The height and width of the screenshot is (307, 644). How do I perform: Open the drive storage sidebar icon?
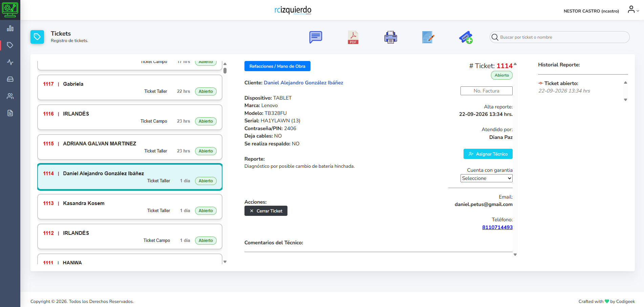[x=10, y=79]
